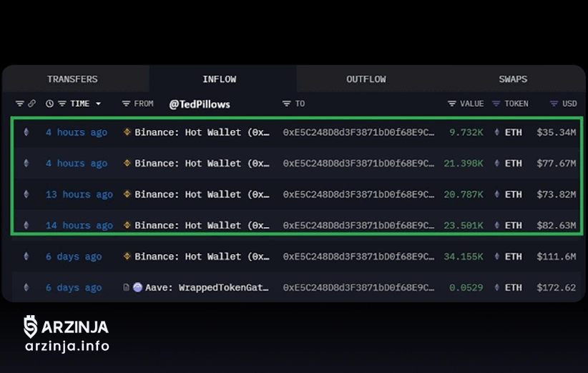Click the USD column filter icon
This screenshot has height=373, width=588.
pyautogui.click(x=553, y=104)
